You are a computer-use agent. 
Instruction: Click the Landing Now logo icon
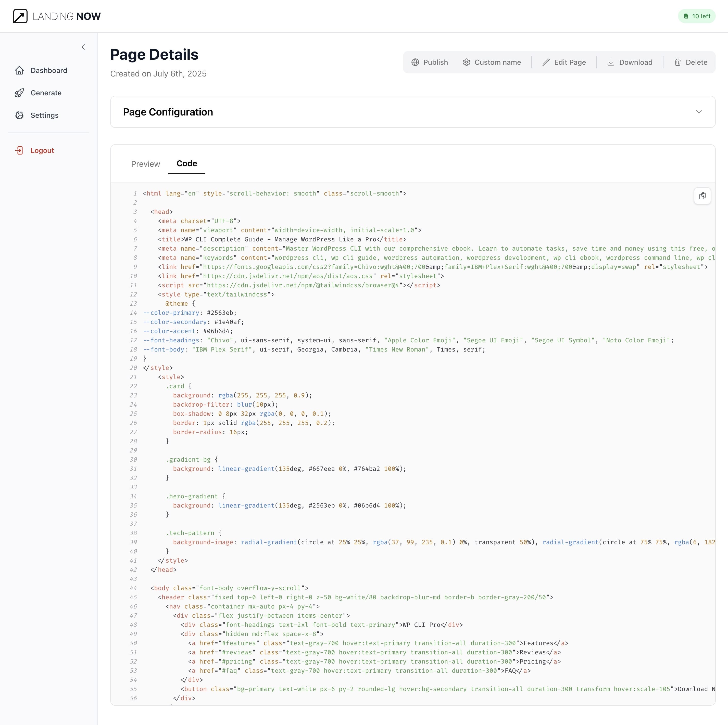pyautogui.click(x=20, y=16)
